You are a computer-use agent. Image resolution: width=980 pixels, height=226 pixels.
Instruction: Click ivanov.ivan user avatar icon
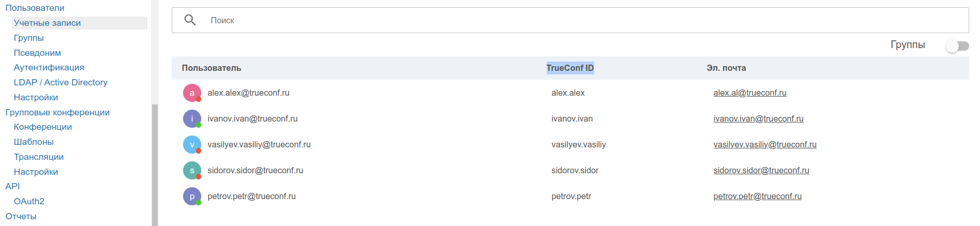[192, 119]
